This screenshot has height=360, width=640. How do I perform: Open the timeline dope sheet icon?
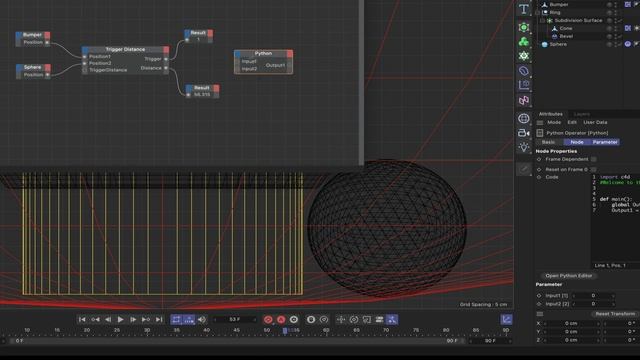tap(506, 320)
